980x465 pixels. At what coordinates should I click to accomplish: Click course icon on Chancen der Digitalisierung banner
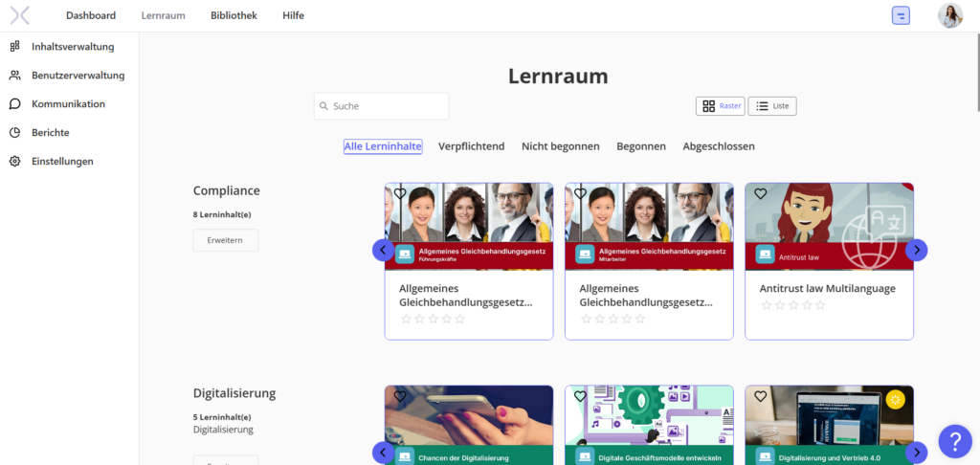[x=405, y=456]
